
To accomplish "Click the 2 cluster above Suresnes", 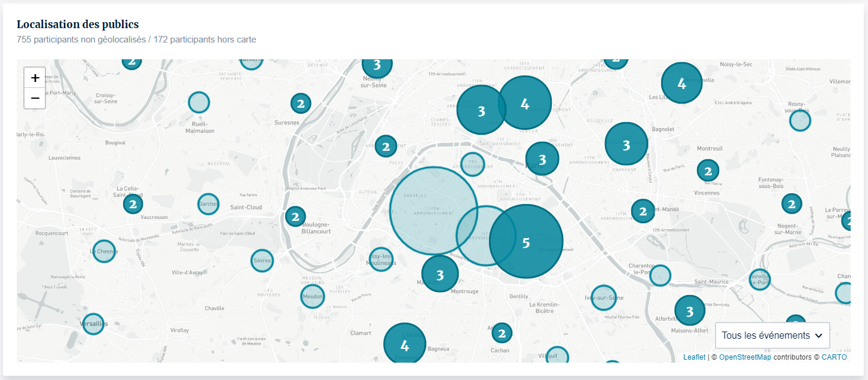I will tap(301, 104).
